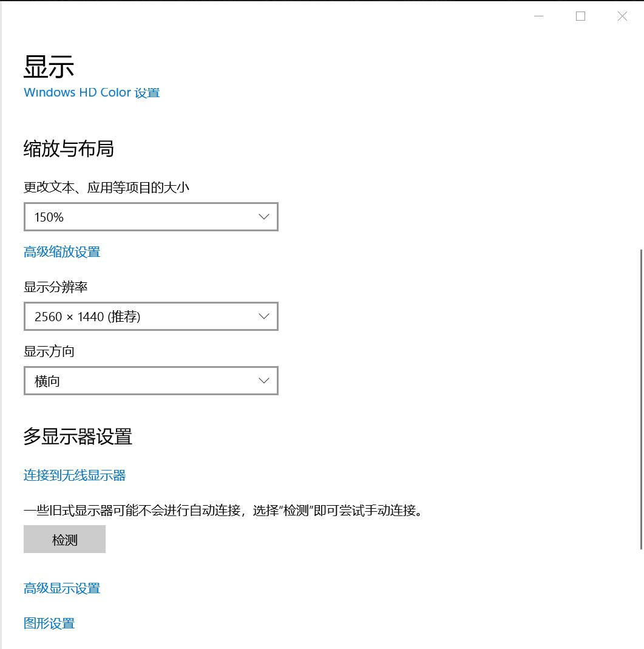Image resolution: width=644 pixels, height=649 pixels.
Task: Click the 检测 button to detect displays
Action: click(x=64, y=539)
